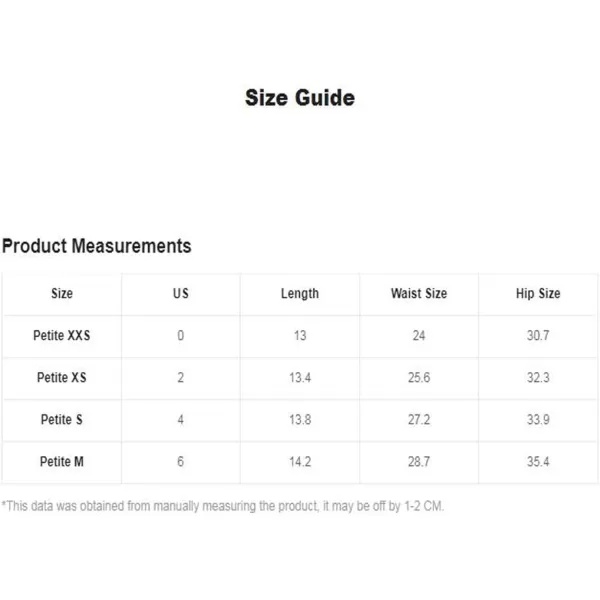Click the Petite S row label
This screenshot has height=600, width=600.
(62, 420)
